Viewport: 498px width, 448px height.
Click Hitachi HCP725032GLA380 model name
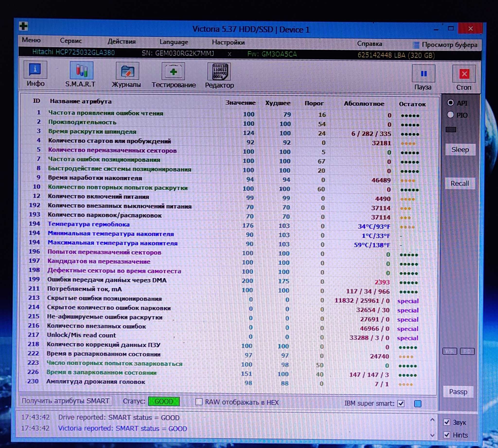(74, 52)
